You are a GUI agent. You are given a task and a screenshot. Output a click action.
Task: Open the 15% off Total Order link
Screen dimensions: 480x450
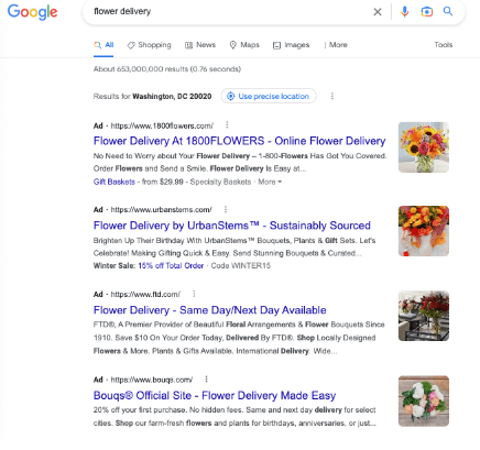171,266
